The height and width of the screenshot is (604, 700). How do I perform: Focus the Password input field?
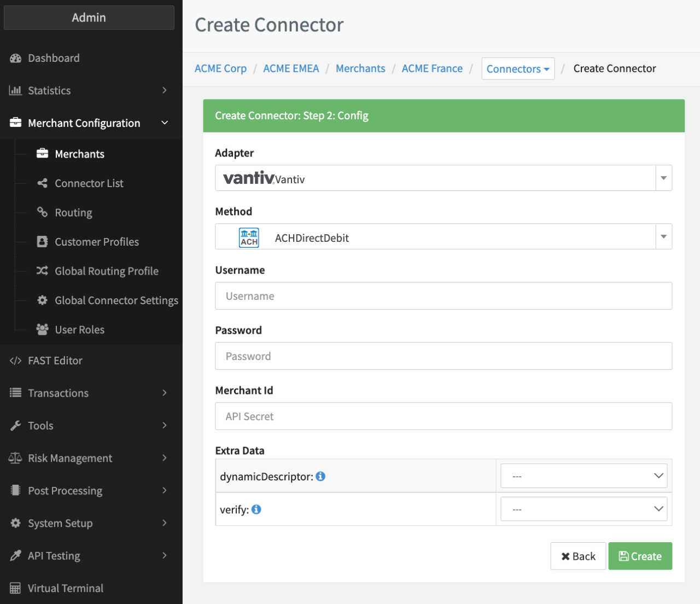click(444, 356)
